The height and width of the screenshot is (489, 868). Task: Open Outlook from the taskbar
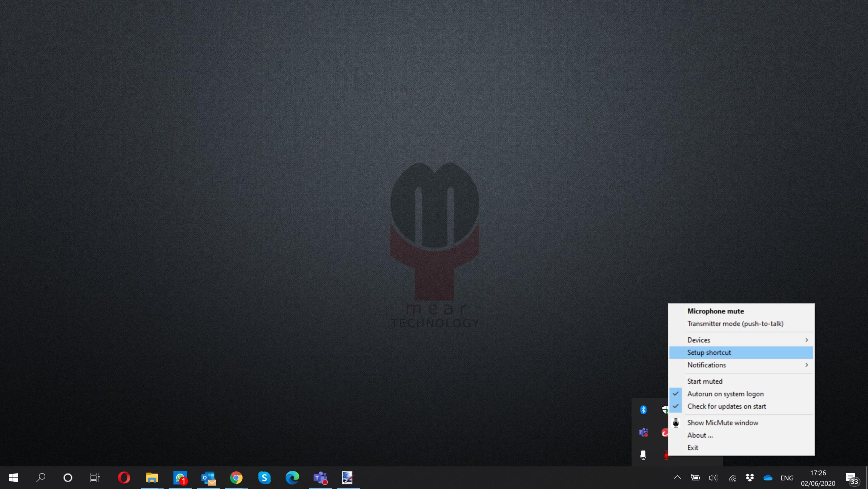pyautogui.click(x=208, y=478)
